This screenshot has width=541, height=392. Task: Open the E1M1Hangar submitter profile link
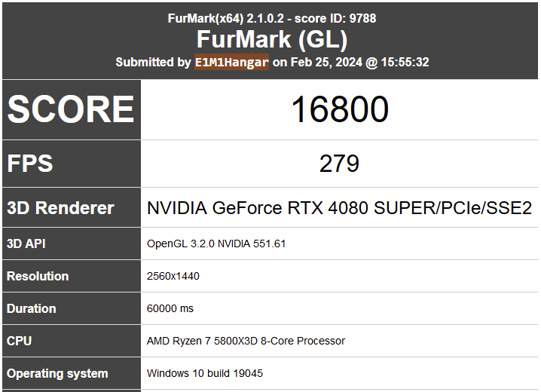click(x=231, y=62)
